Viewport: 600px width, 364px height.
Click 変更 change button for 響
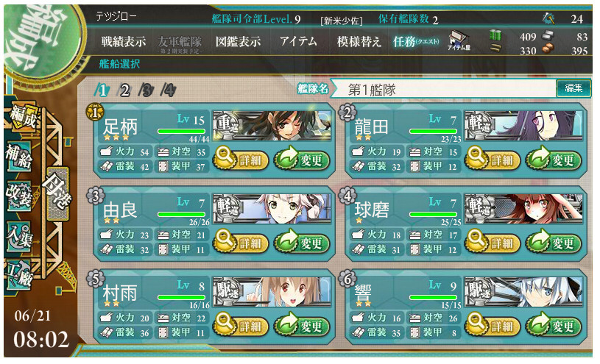[x=554, y=325]
